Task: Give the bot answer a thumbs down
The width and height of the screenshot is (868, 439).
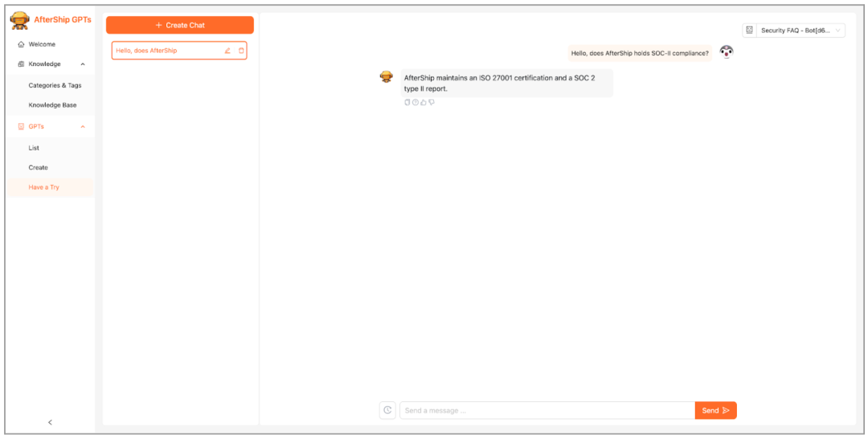Action: click(432, 102)
